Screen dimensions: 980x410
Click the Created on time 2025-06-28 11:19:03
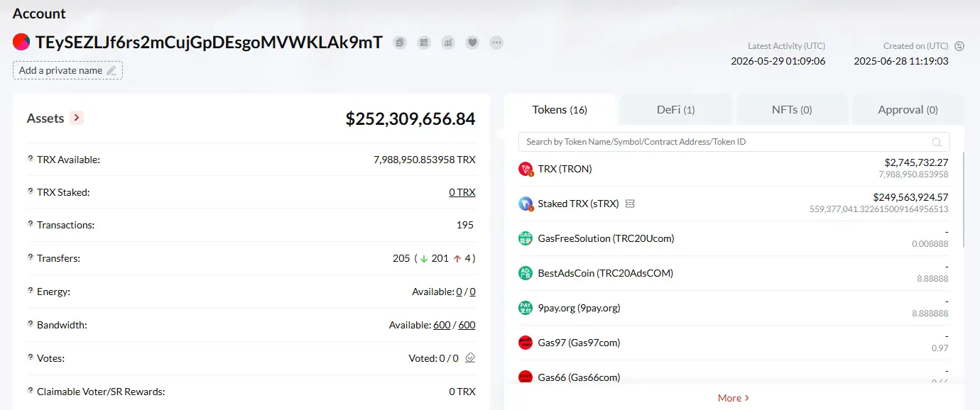tap(901, 61)
